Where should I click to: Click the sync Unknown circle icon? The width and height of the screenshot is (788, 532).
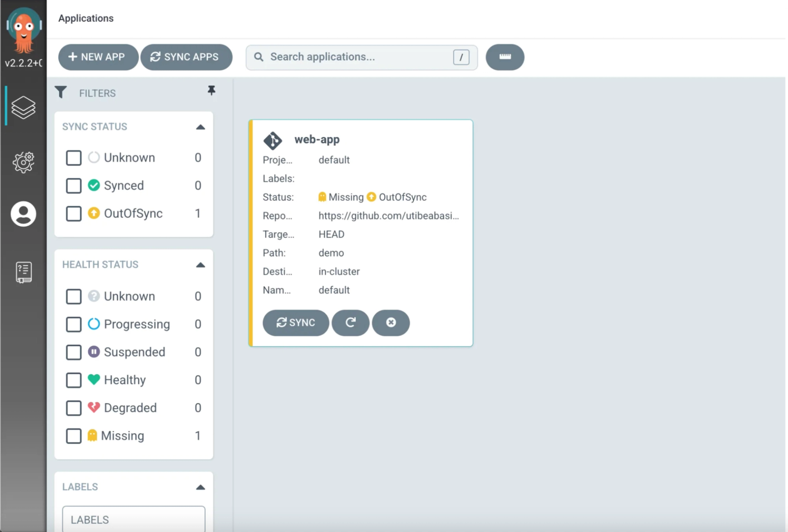94,157
